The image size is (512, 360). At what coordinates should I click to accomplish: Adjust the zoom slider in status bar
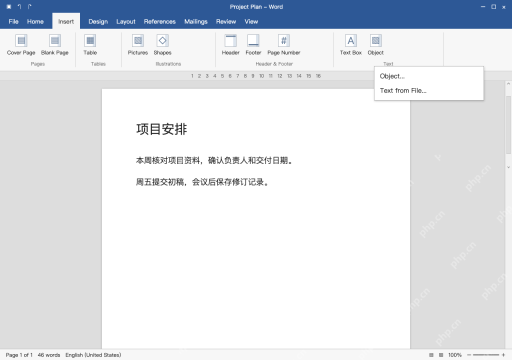(x=486, y=355)
